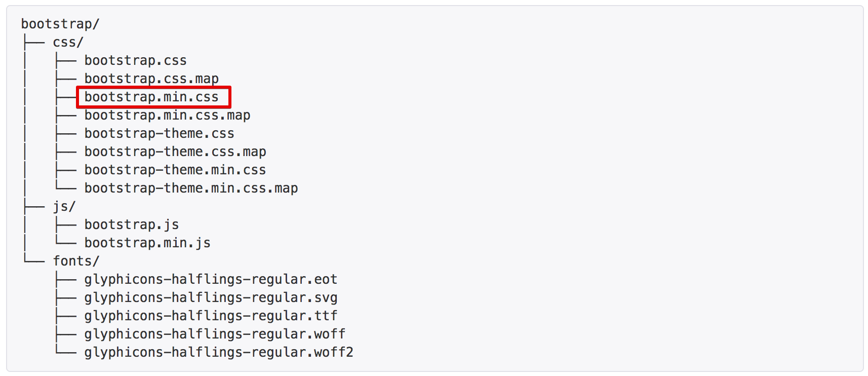Select glyphicons-halflings-regular.svg file

point(211,297)
